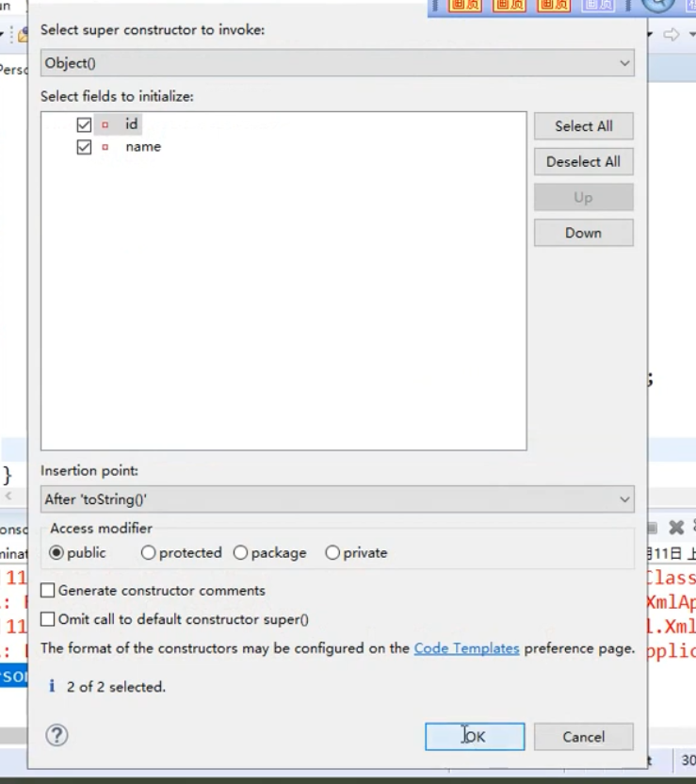Click the 'Select super constructor to invoke:' label

[x=153, y=29]
